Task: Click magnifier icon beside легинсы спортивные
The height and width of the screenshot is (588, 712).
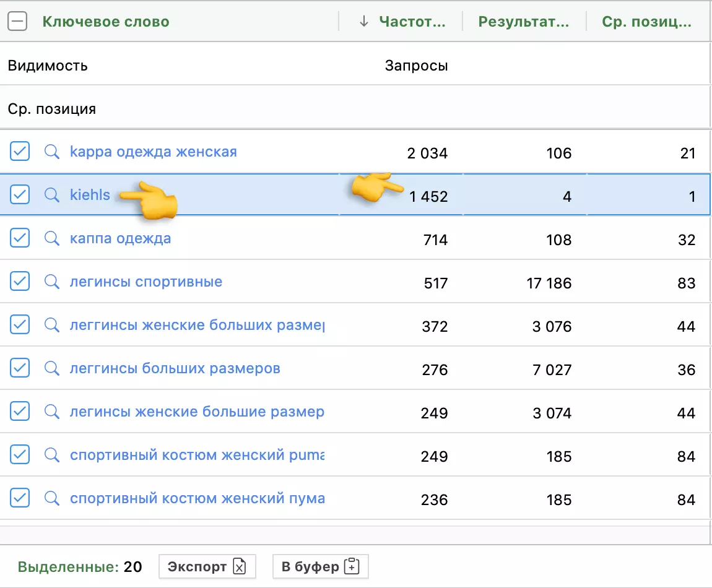Action: (52, 282)
